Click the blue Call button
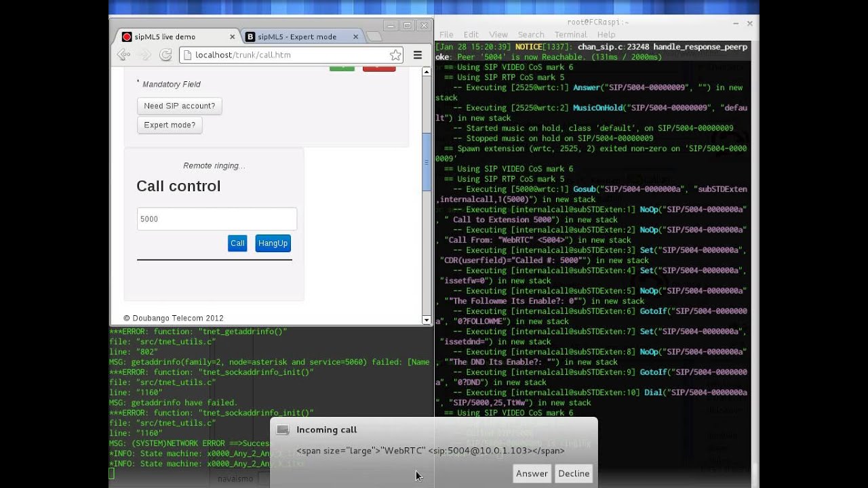The image size is (868, 488). tap(237, 243)
